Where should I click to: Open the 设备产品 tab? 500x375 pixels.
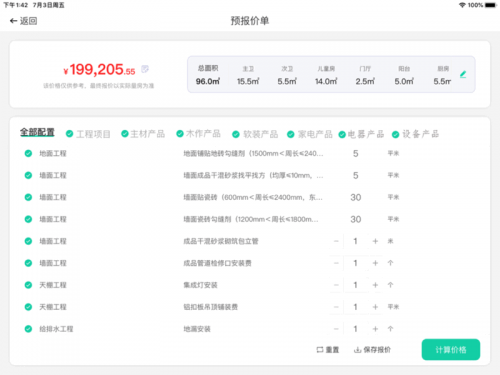click(420, 134)
